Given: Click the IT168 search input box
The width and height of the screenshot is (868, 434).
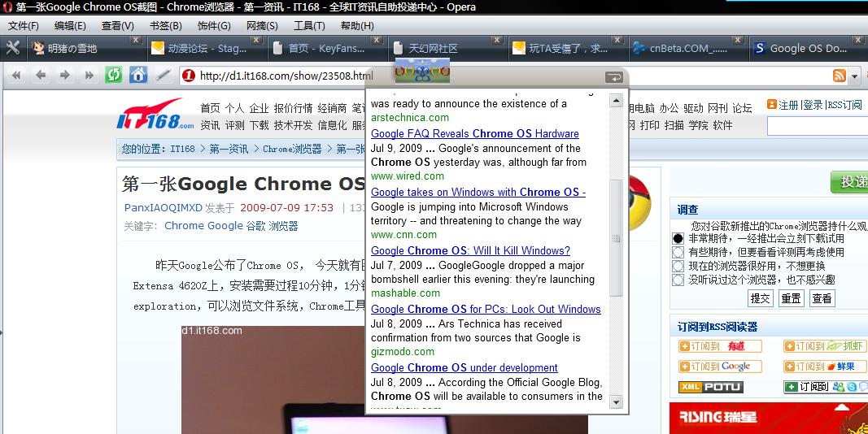Looking at the screenshot, I should tap(817, 127).
